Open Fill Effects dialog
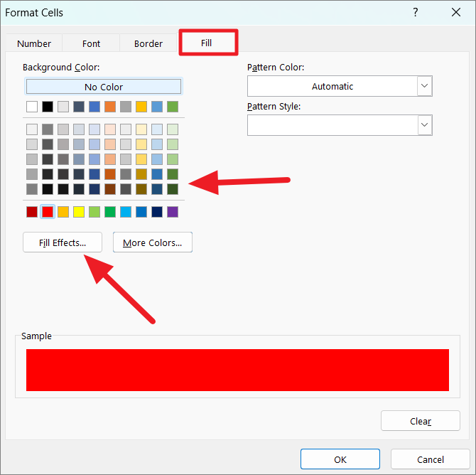Image resolution: width=476 pixels, height=475 pixels. click(x=63, y=242)
